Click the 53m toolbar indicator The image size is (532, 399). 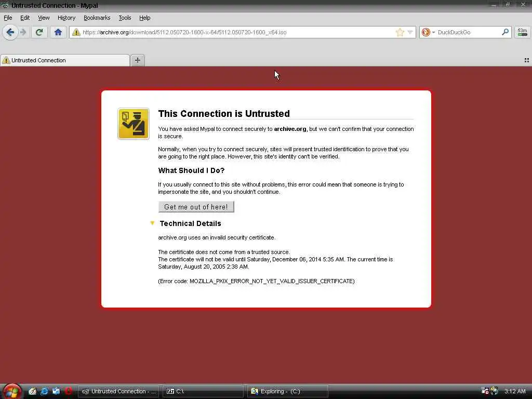(x=523, y=32)
